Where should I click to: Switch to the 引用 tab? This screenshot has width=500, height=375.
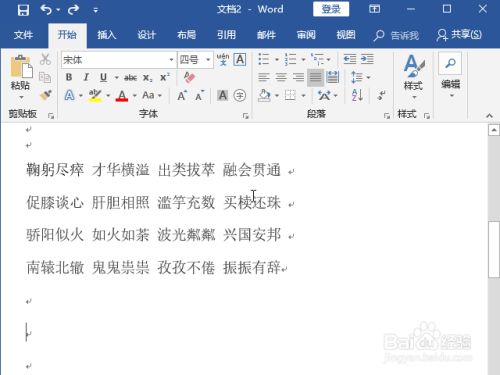tap(226, 35)
